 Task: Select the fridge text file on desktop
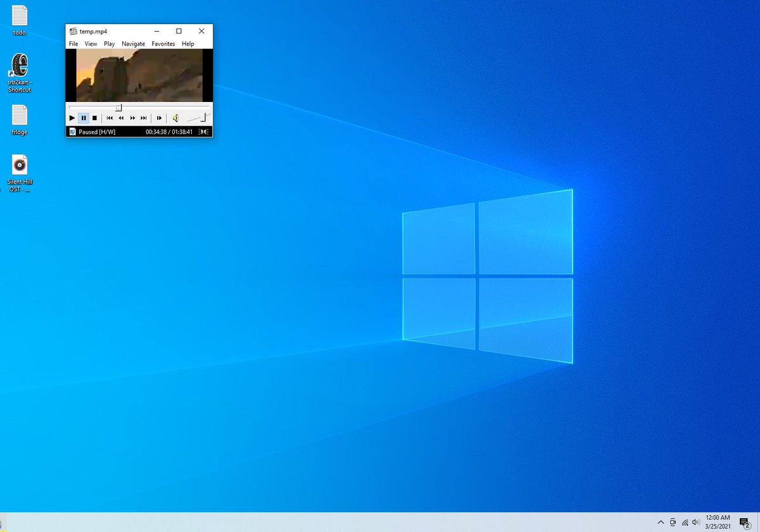[20, 120]
